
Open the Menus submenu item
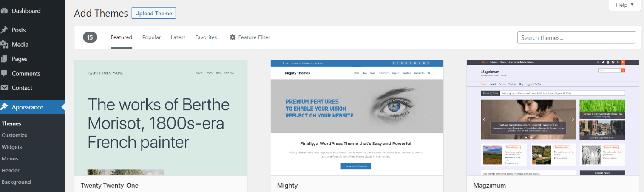10,158
